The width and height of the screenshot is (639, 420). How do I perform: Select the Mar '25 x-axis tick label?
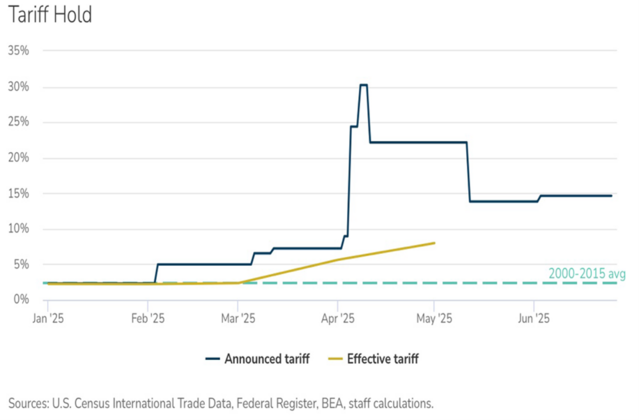tap(240, 320)
